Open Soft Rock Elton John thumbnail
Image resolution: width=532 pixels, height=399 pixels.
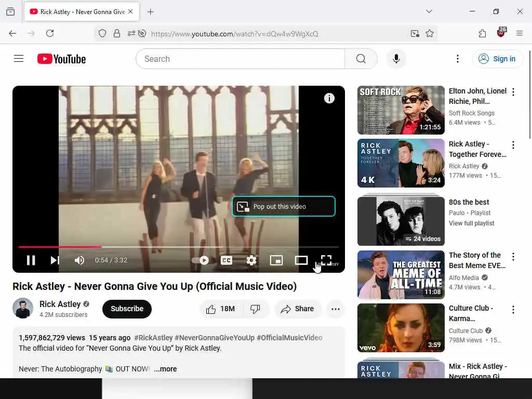[x=401, y=110]
